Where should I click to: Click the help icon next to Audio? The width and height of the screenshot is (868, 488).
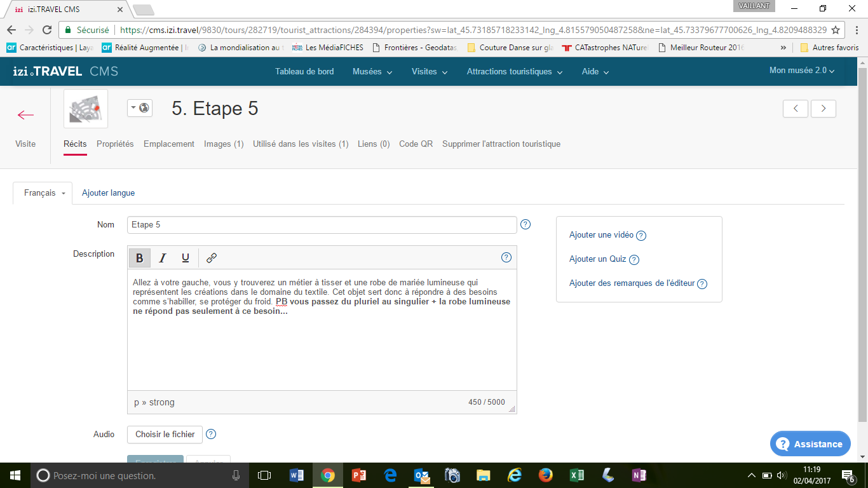(212, 434)
